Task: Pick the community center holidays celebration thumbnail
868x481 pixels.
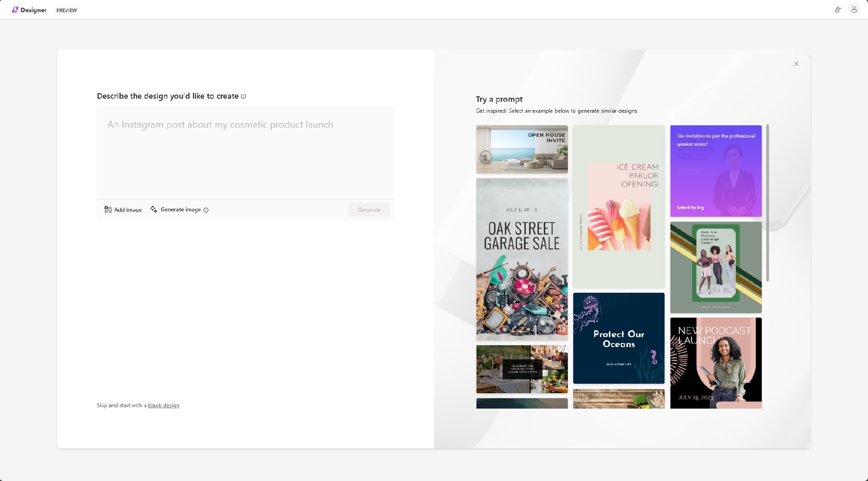Action: pyautogui.click(x=522, y=369)
